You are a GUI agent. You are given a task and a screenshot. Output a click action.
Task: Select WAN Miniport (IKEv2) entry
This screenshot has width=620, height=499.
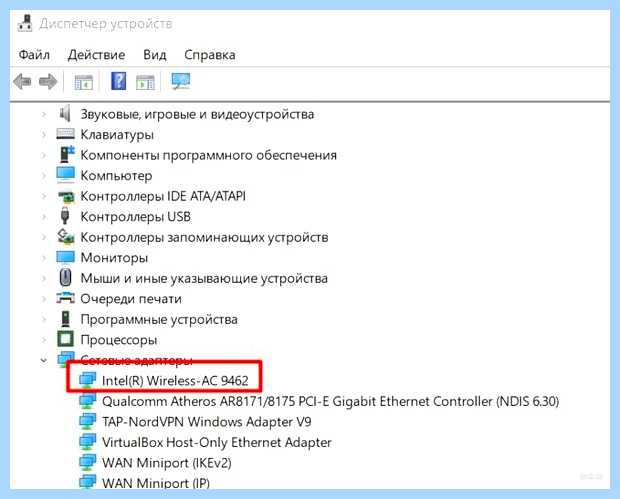[166, 463]
